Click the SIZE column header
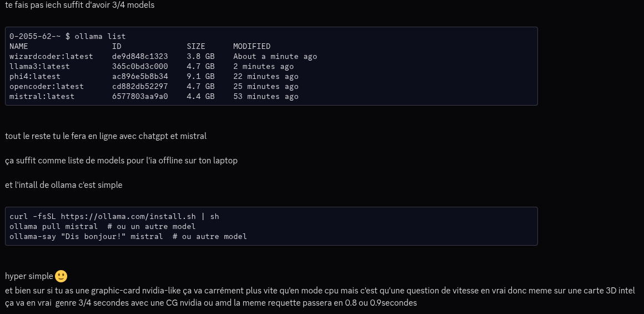 coord(196,46)
